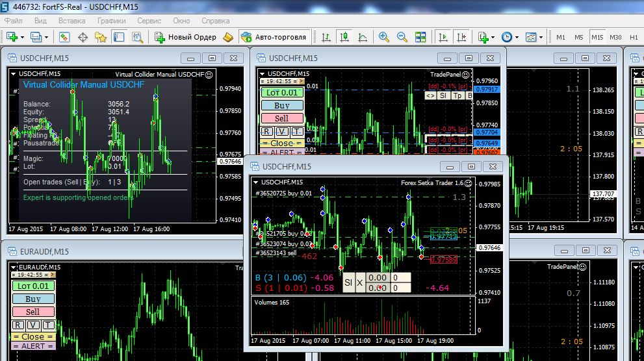644x361 pixels.
Task: Open triangle menu of Virtual Collider chart
Action: (14, 74)
